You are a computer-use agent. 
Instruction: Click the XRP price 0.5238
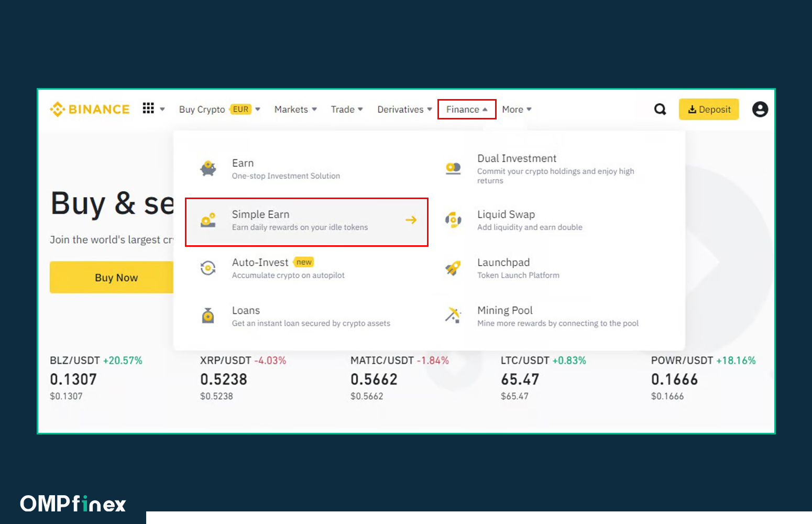click(224, 379)
